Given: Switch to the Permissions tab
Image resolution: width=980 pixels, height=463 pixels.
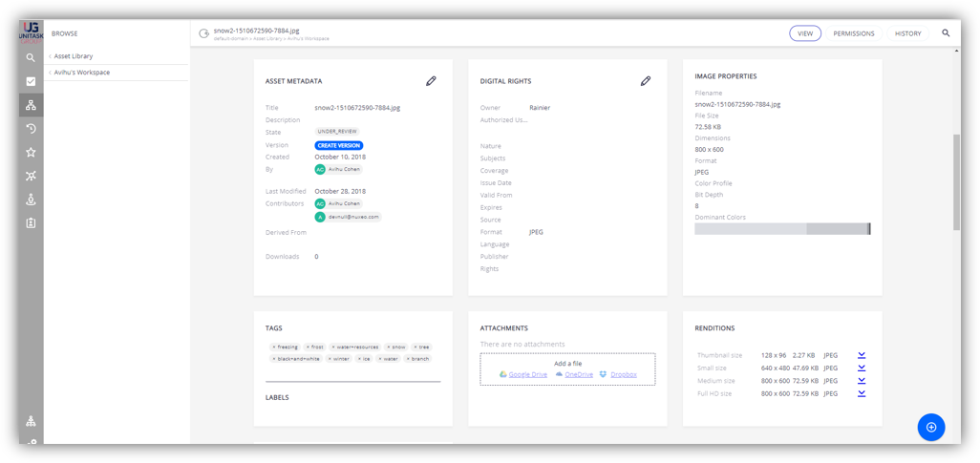Looking at the screenshot, I should click(853, 33).
